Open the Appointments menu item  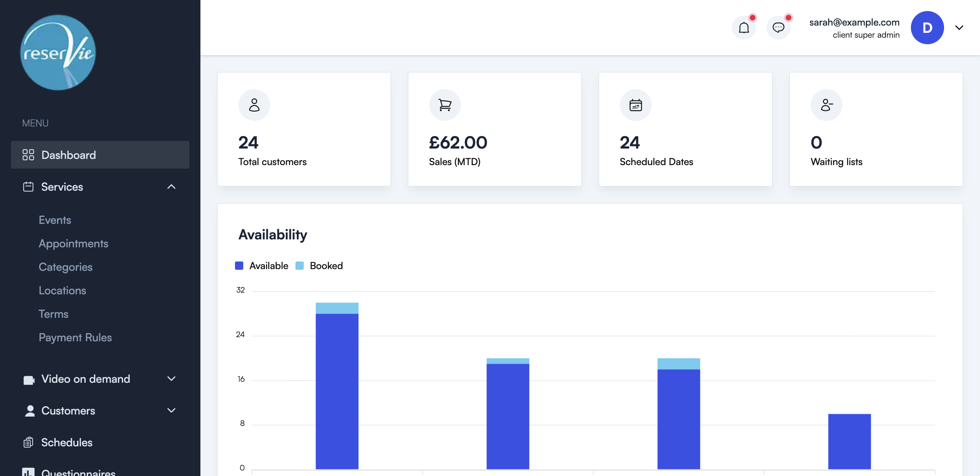click(73, 243)
